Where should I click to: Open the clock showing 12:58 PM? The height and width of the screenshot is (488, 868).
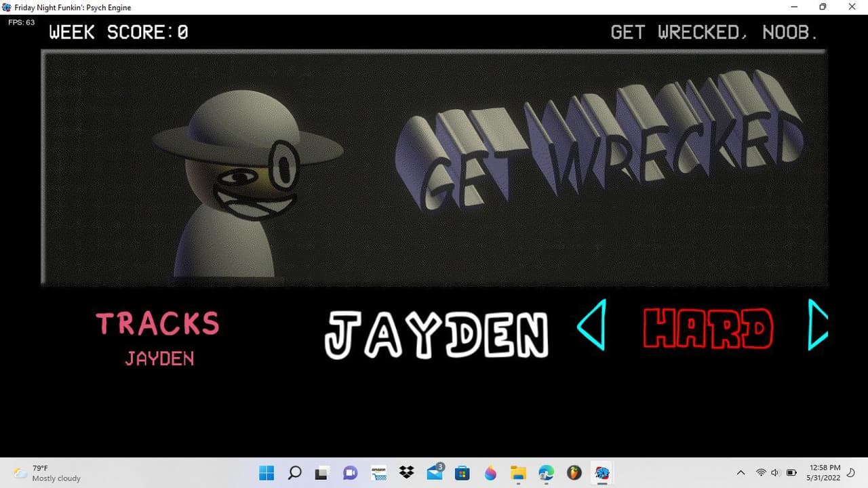pyautogui.click(x=824, y=473)
